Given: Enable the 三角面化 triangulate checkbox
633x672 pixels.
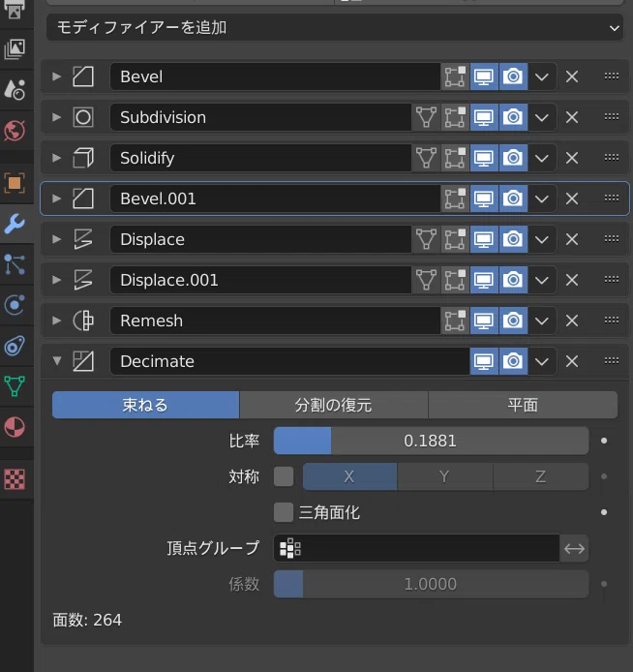Looking at the screenshot, I should (x=284, y=512).
